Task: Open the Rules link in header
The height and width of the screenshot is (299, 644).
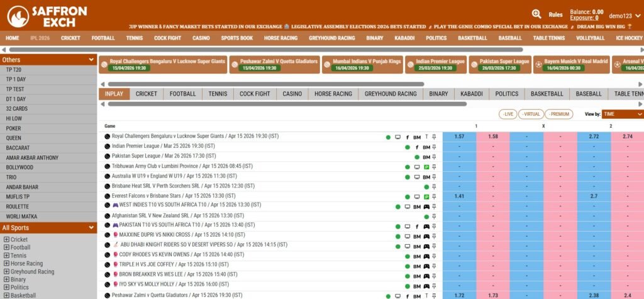Action: tap(555, 14)
